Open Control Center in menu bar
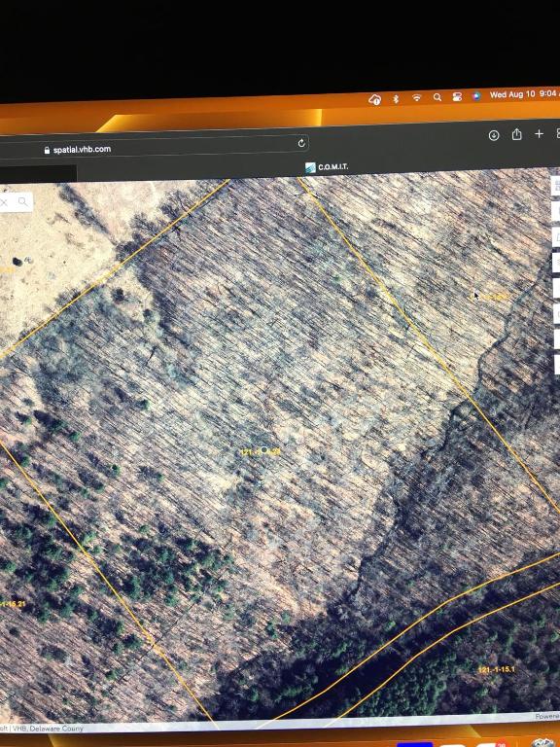The height and width of the screenshot is (747, 560). [x=457, y=96]
